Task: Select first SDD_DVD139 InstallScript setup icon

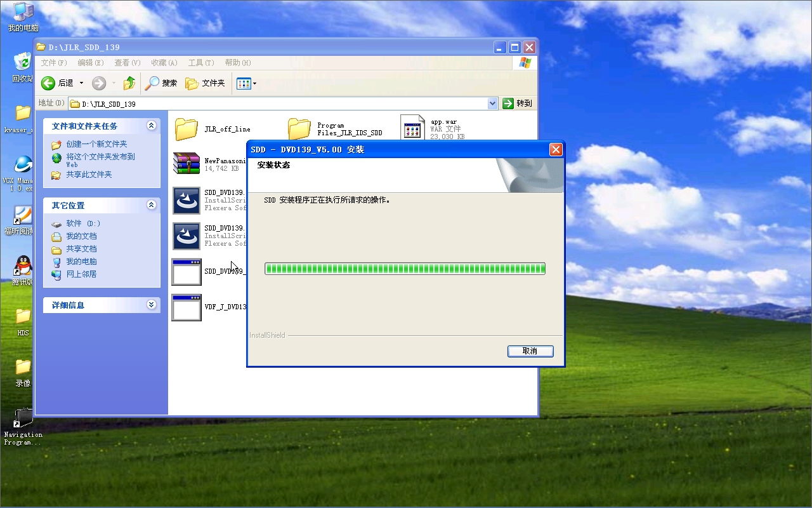Action: pos(187,201)
